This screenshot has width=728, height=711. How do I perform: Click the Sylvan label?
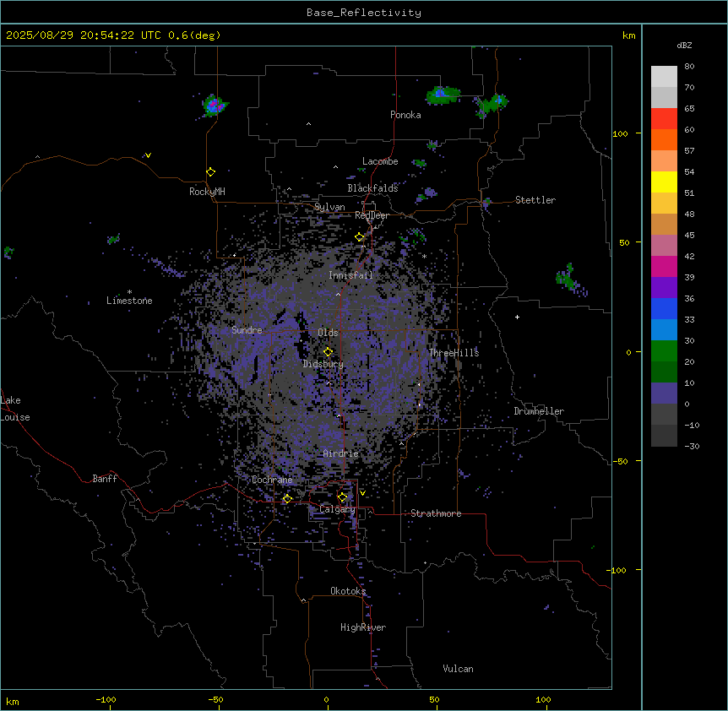point(329,207)
